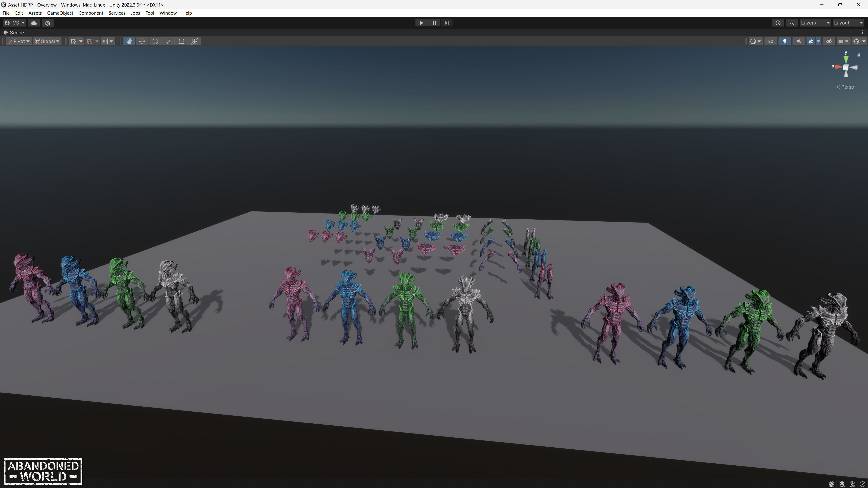Select the Hand view tool

(x=129, y=41)
